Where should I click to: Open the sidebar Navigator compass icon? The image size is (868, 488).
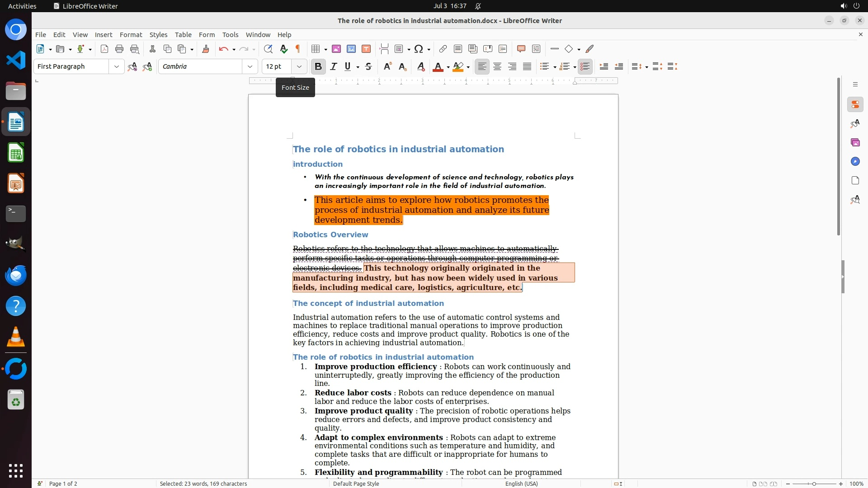coord(855,162)
